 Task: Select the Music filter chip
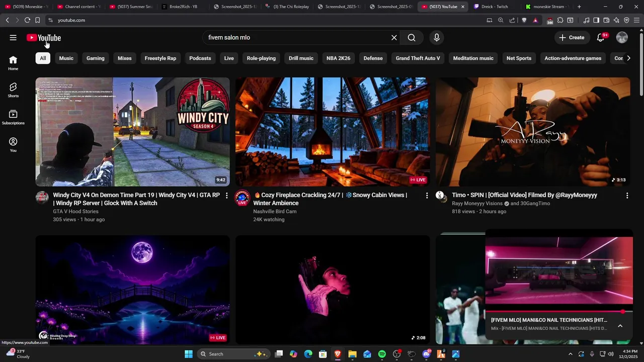pos(66,58)
